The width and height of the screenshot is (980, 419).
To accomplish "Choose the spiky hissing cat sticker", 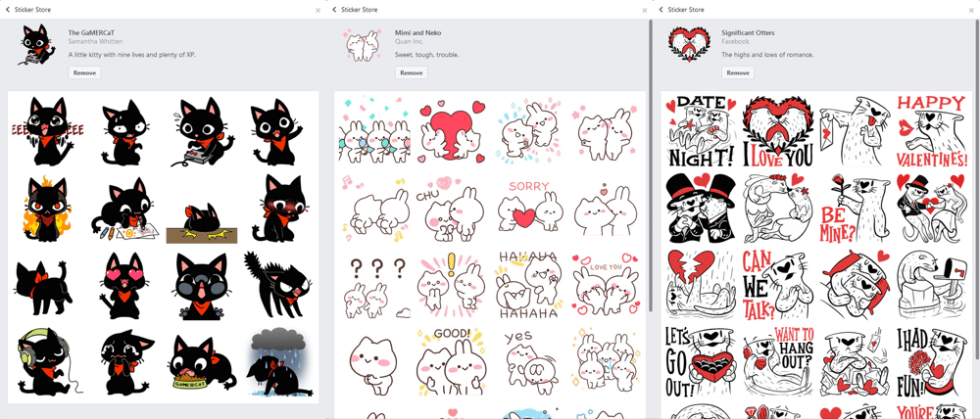I will coord(277,285).
